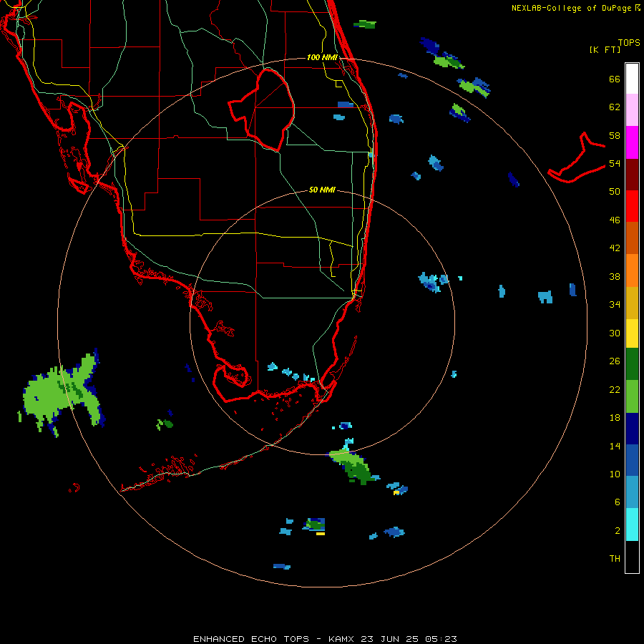The height and width of the screenshot is (644, 644).
Task: Select the 50 value on the legend
Action: [x=615, y=192]
